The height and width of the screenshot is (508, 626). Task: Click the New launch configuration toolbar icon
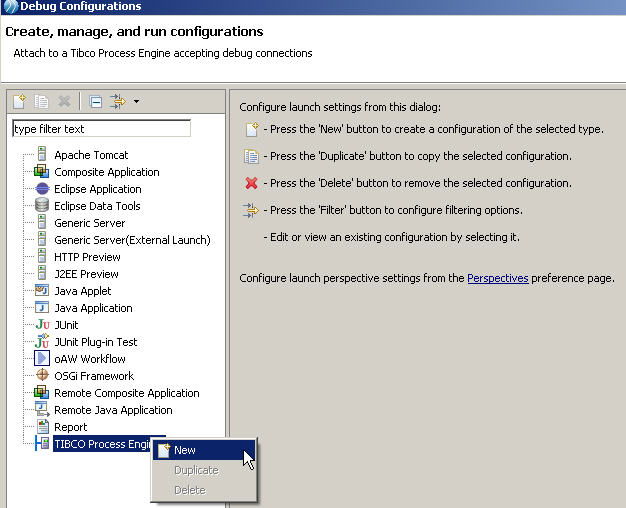(19, 101)
